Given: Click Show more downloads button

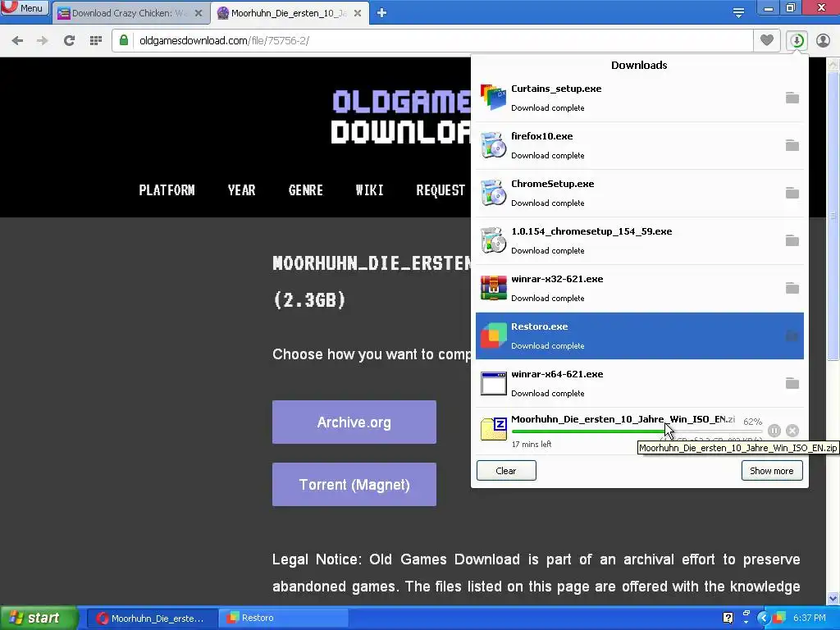Looking at the screenshot, I should [771, 471].
